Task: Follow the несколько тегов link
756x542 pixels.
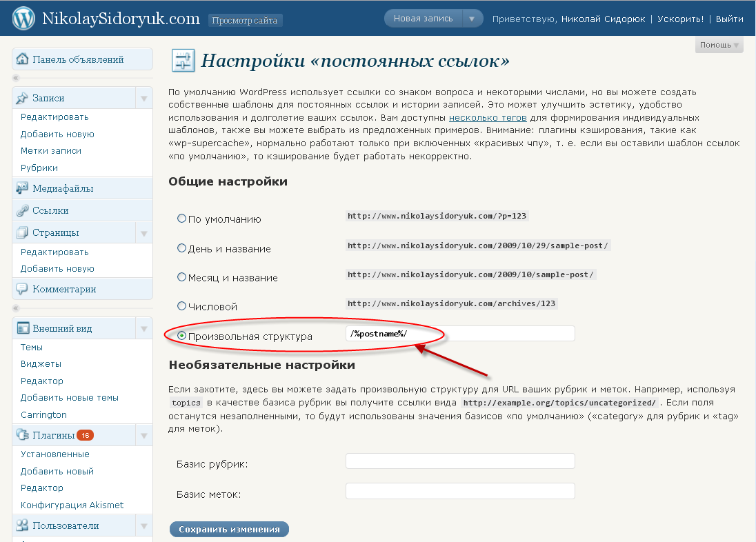Action: pos(488,117)
